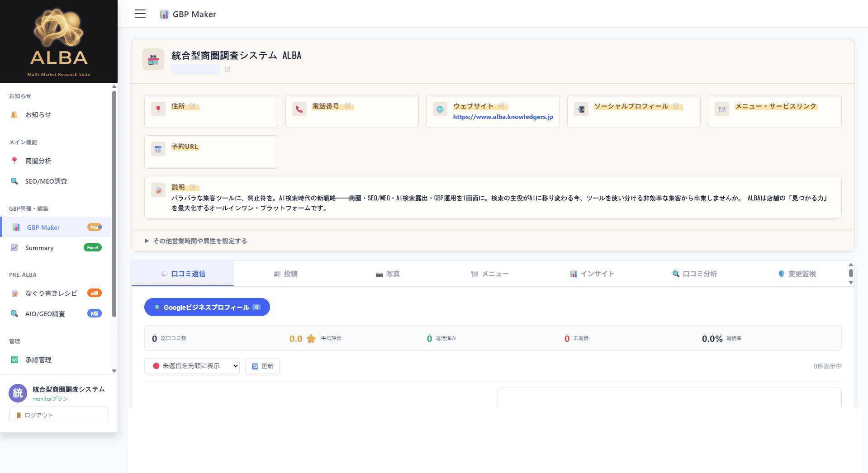Open AIO/GEO調査 in the sidebar
The image size is (868, 473).
pos(55,313)
